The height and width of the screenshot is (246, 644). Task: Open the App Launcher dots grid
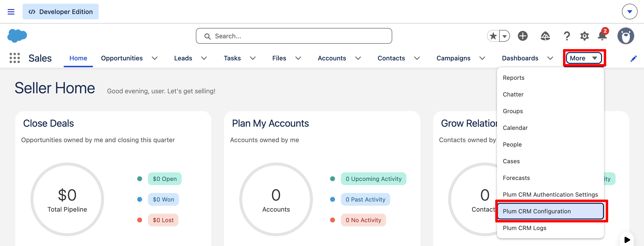14,58
